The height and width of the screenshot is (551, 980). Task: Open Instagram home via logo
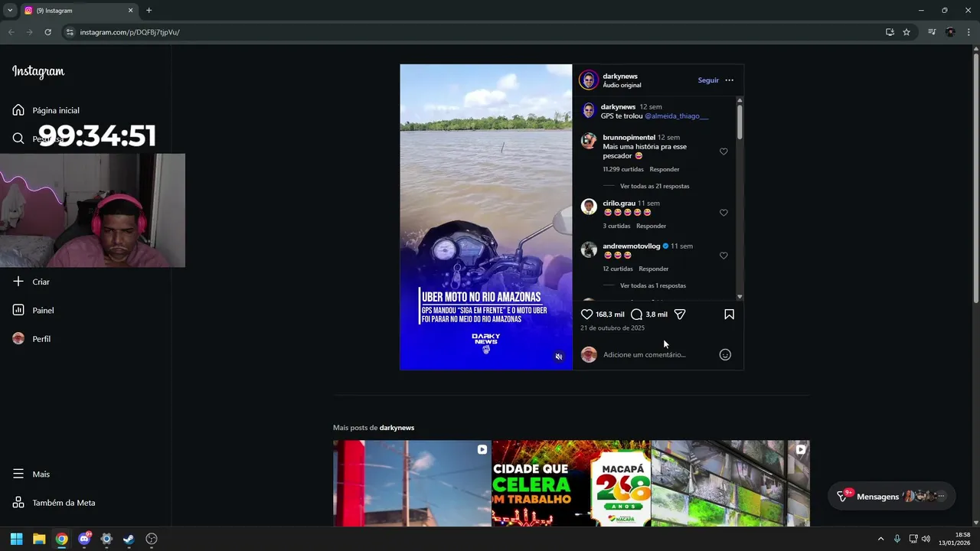(38, 72)
